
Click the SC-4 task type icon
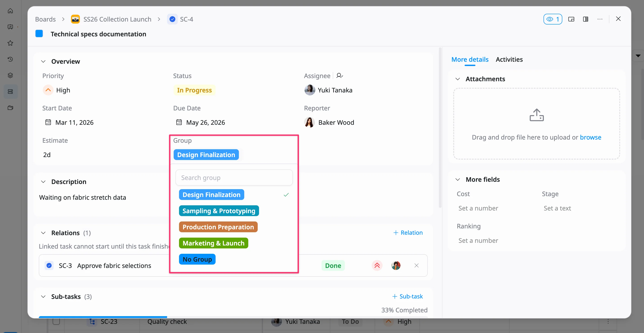point(172,19)
